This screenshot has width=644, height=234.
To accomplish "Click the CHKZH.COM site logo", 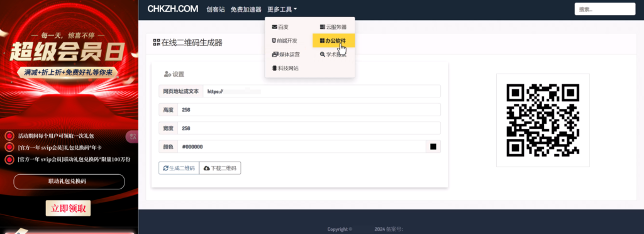I will pos(172,9).
